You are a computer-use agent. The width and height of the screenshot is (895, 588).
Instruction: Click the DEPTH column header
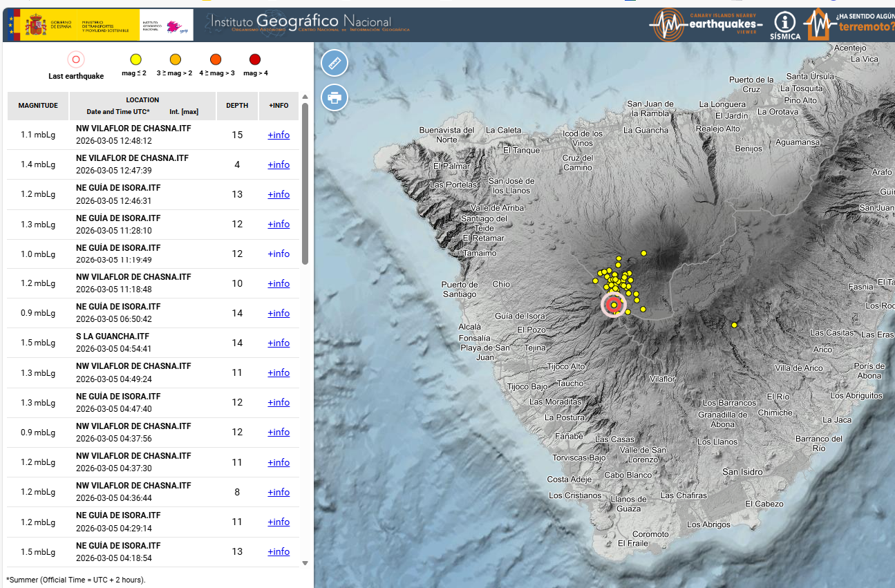point(237,106)
